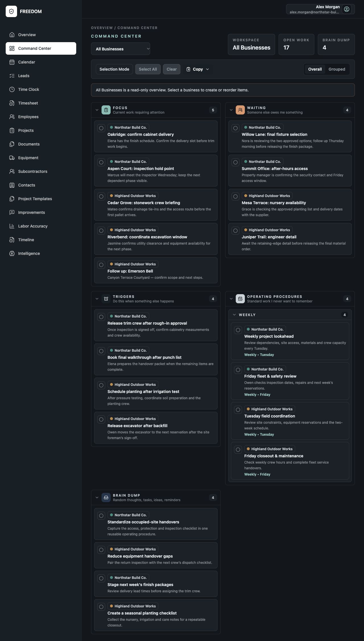The height and width of the screenshot is (641, 364).
Task: Collapse the Weekly group chevron
Action: 234,315
